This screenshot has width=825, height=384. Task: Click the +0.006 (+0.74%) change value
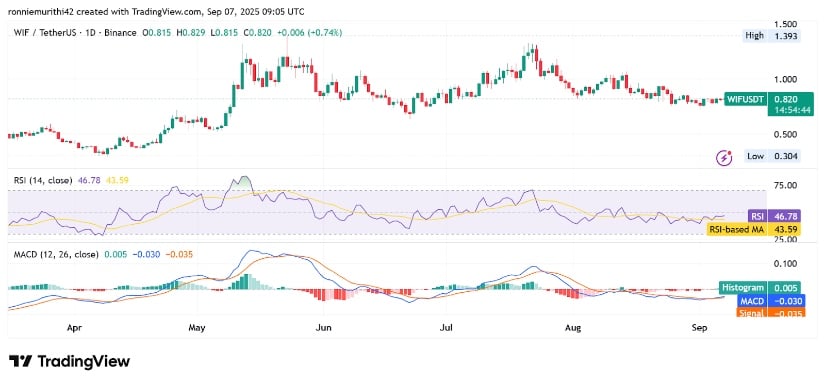[x=310, y=33]
